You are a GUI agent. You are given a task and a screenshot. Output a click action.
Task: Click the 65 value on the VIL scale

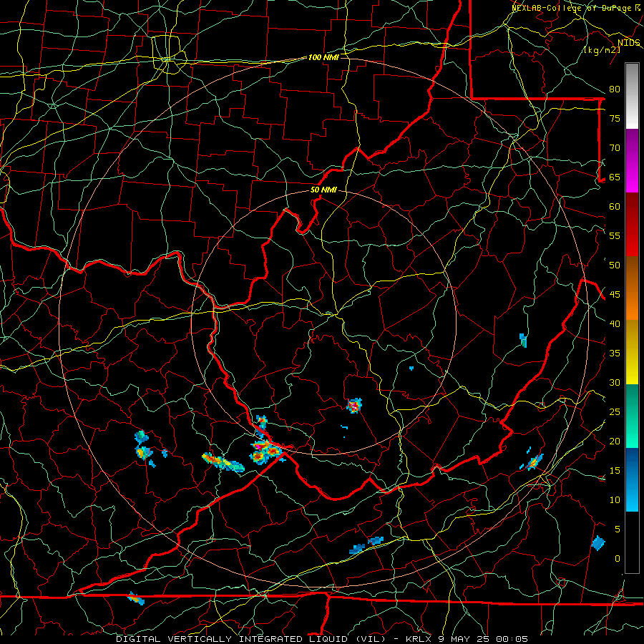(615, 177)
